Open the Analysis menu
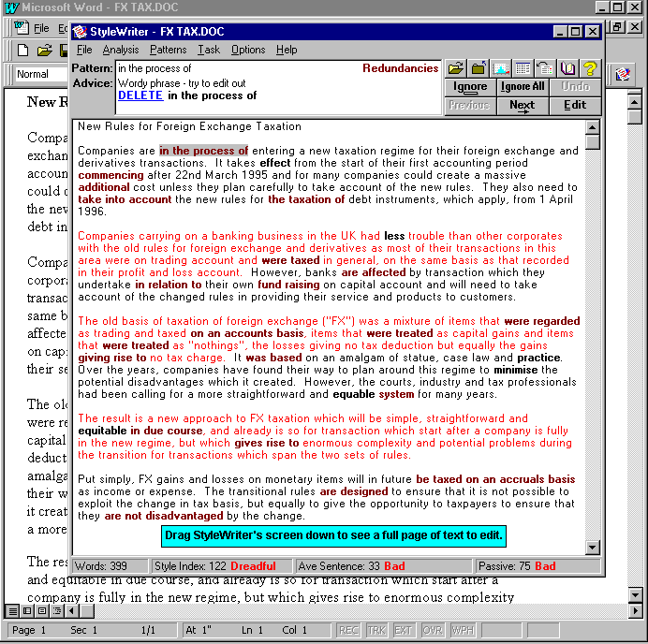The width and height of the screenshot is (648, 644). click(121, 50)
